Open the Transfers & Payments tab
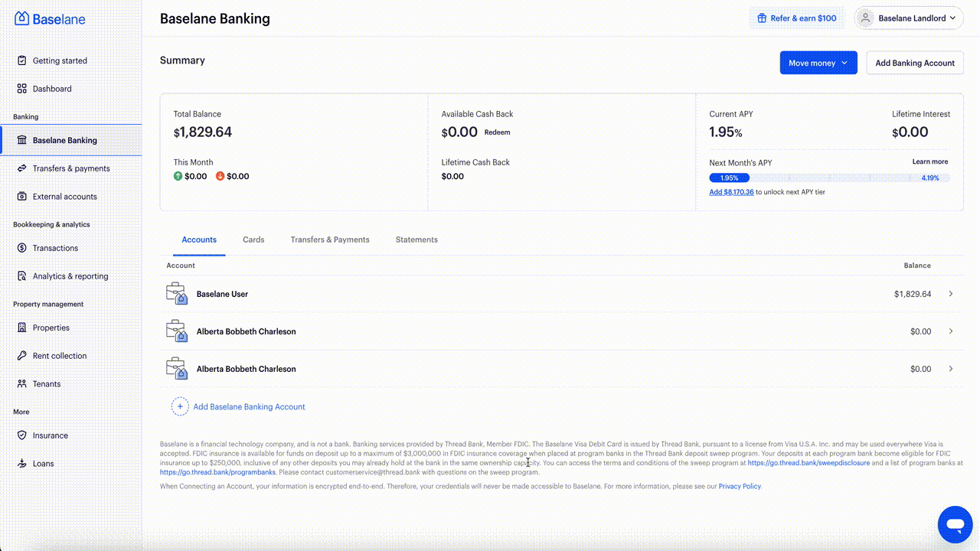This screenshot has height=551, width=980. point(330,240)
